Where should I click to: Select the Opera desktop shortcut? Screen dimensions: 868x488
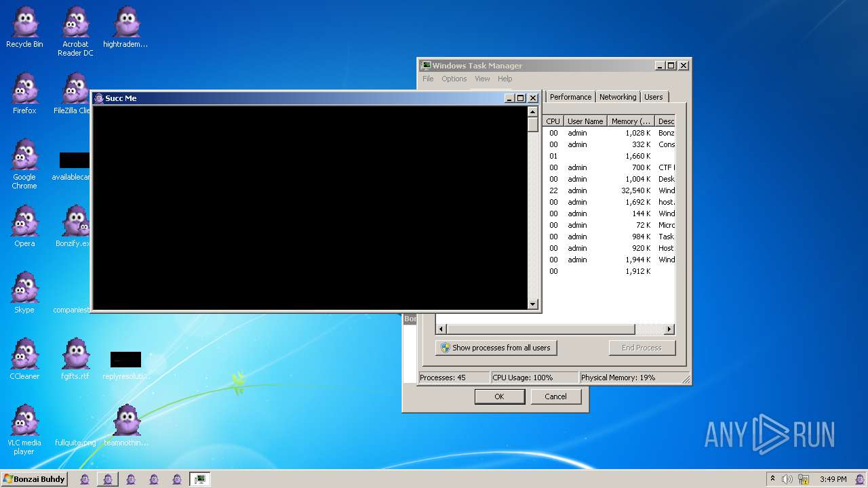(x=24, y=227)
